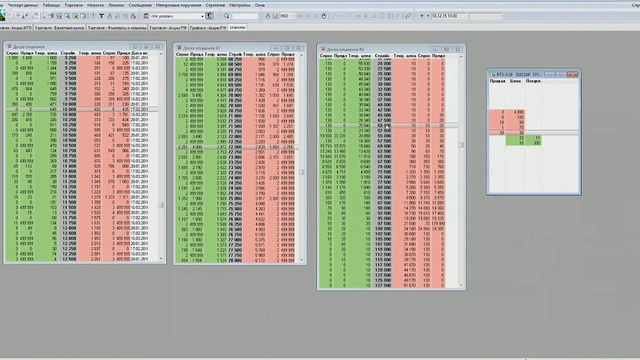Click the date-time field showing 18.12.15
640x360 pixels.
[449, 16]
